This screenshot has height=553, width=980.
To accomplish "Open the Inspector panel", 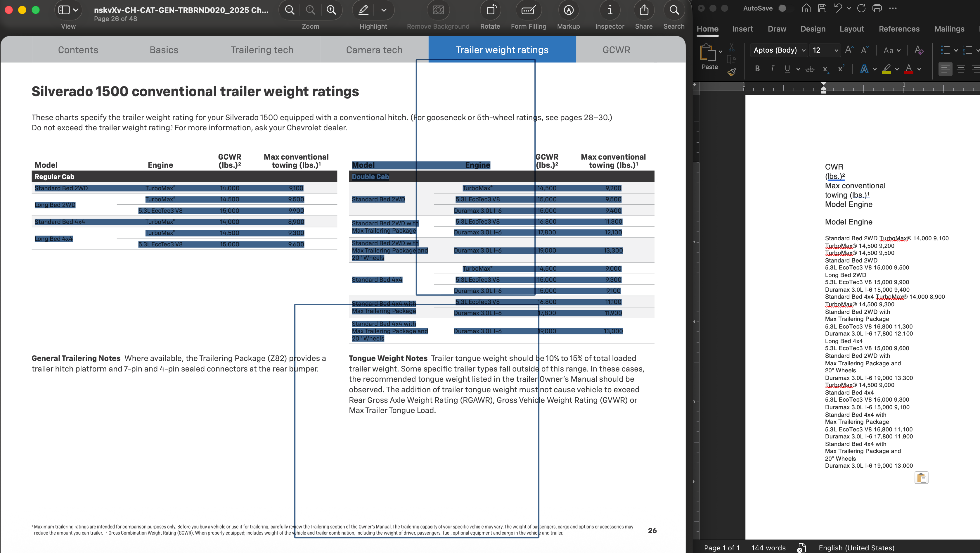I will click(610, 10).
